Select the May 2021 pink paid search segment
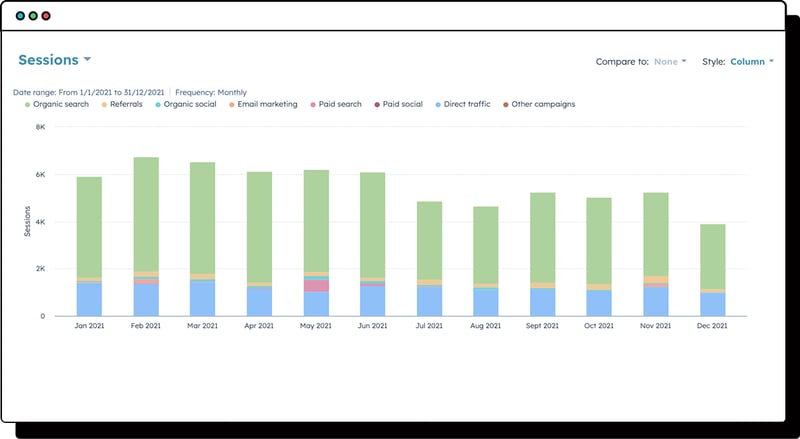 (x=316, y=286)
